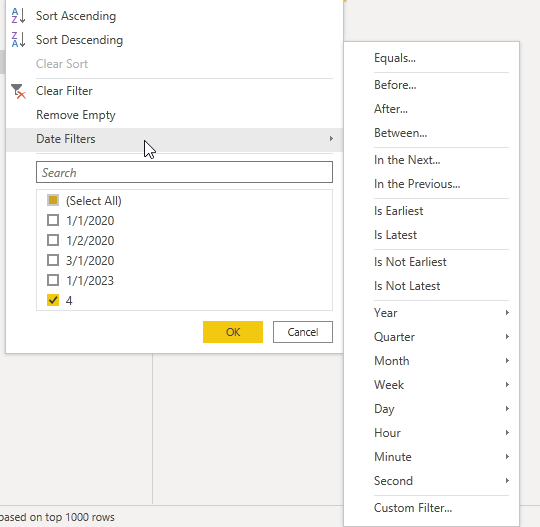This screenshot has width=540, height=527.
Task: Toggle the (Select All) checkbox
Action: (53, 200)
